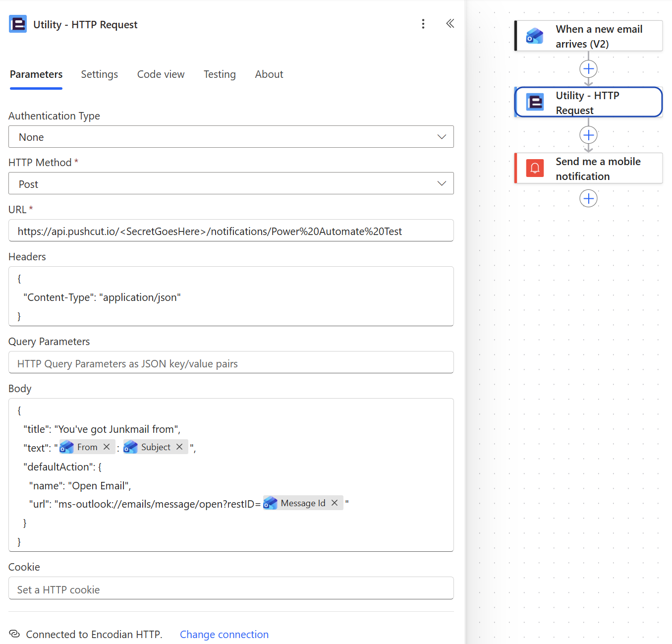The image size is (672, 644).
Task: Open the Testing tab
Action: [220, 74]
